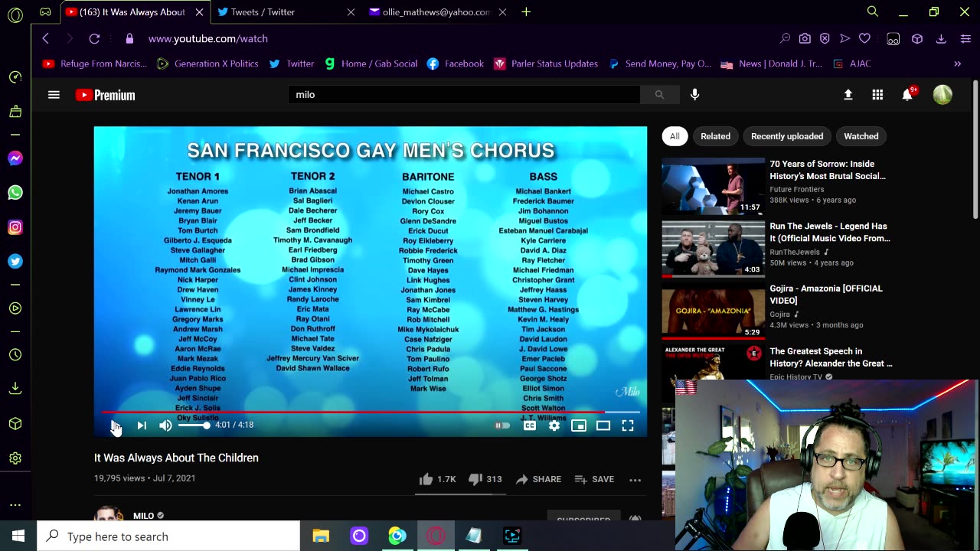Click the YouTube search field containing milo
Screen dimensions: 980x551
click(464, 94)
